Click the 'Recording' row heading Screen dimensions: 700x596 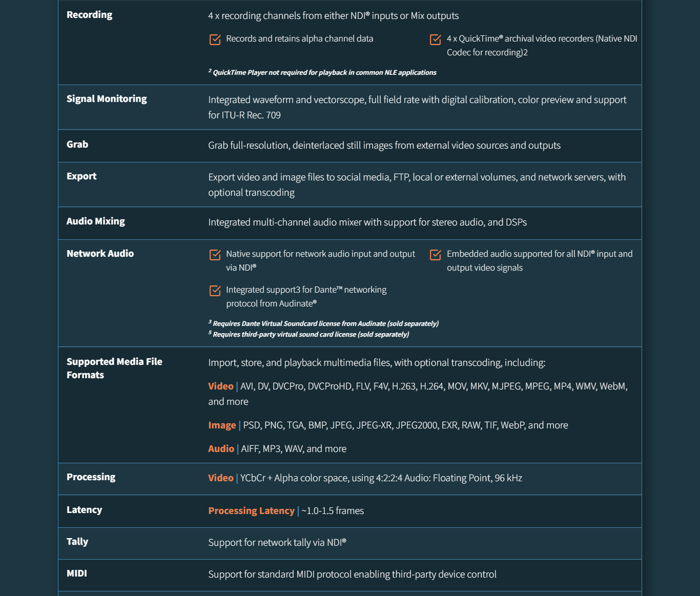click(89, 15)
